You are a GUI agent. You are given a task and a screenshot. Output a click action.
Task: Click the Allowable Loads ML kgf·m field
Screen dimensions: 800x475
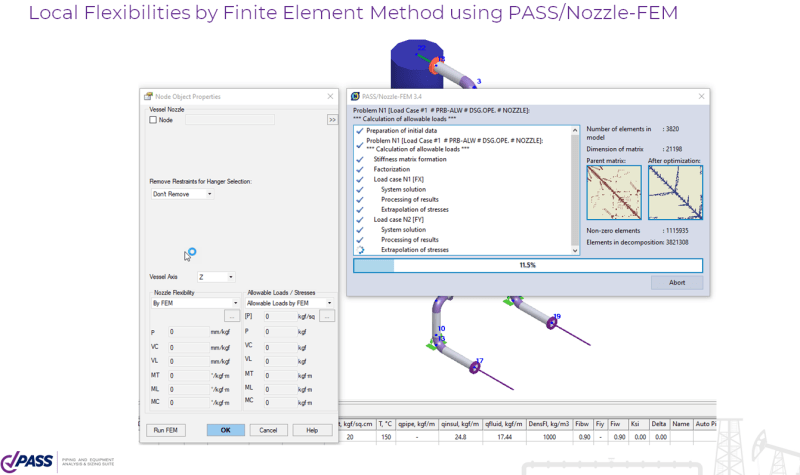[280, 389]
